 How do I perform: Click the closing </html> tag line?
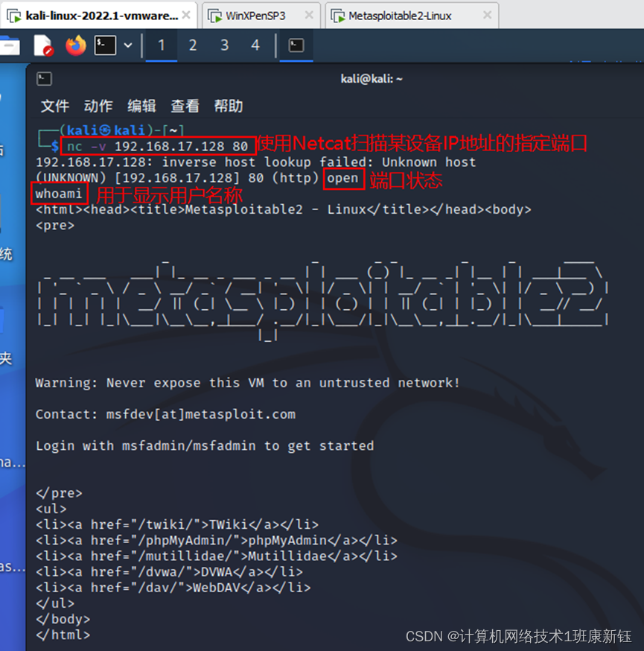[x=63, y=635]
